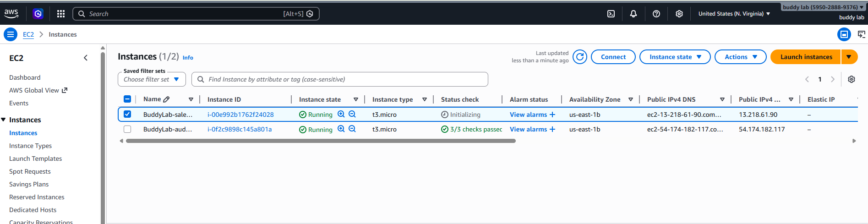The width and height of the screenshot is (868, 224).
Task: Zoom out filter for BuddyLab-sale instance state
Action: tap(352, 114)
